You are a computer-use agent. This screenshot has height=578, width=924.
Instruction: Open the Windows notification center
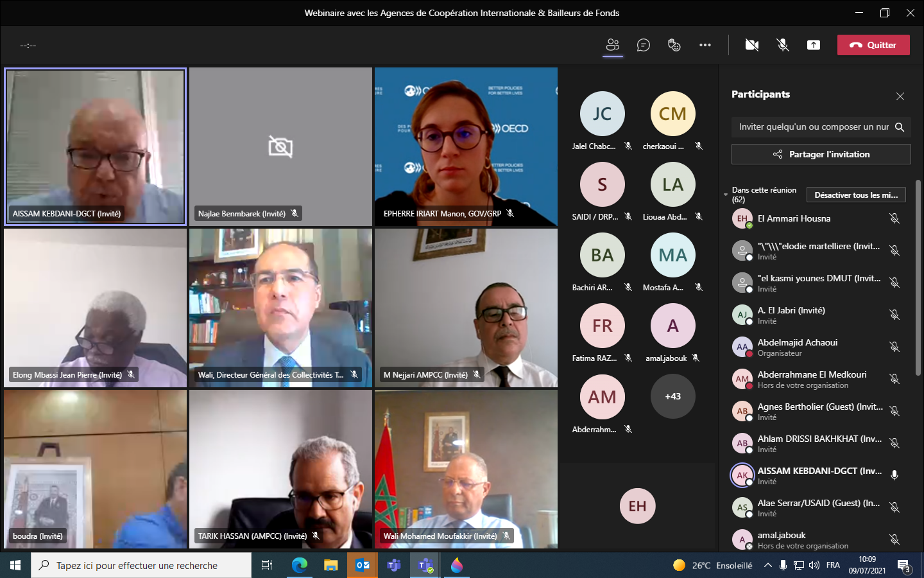(904, 566)
